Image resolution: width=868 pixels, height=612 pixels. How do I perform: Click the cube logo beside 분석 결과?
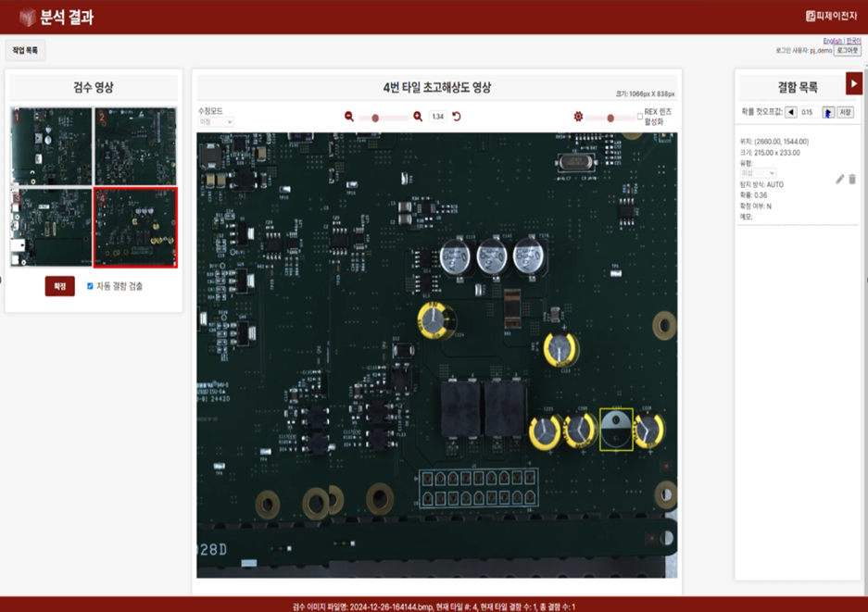pos(27,18)
